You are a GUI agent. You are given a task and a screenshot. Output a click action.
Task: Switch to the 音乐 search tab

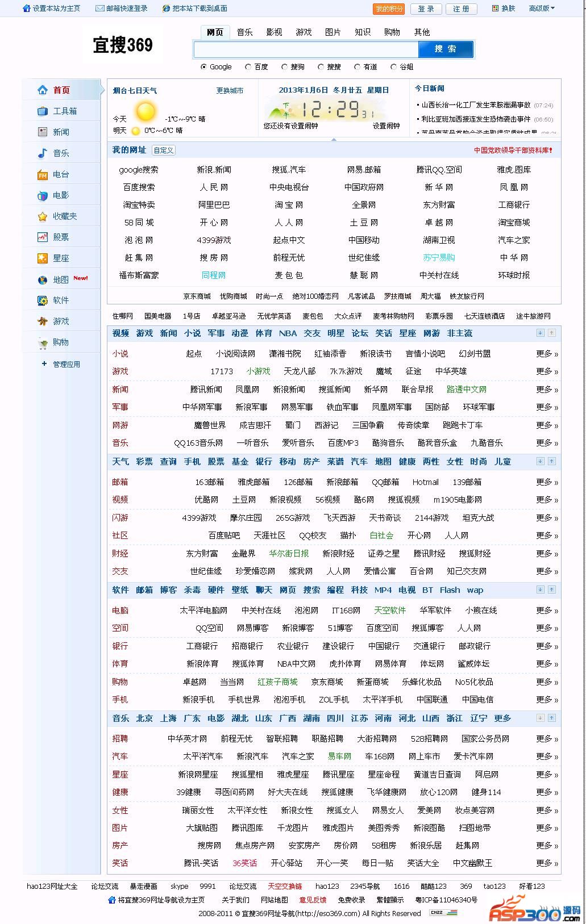245,32
